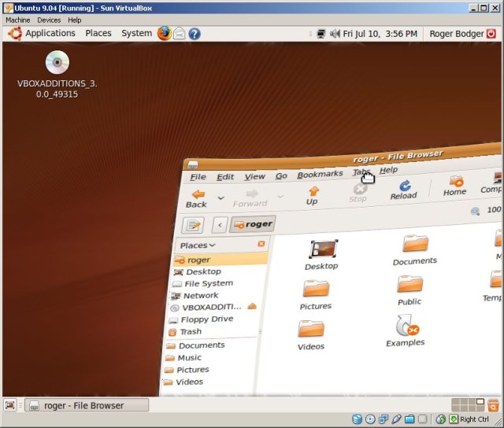The image size is (504, 428).
Task: Click the red power shutdown icon
Action: click(491, 33)
